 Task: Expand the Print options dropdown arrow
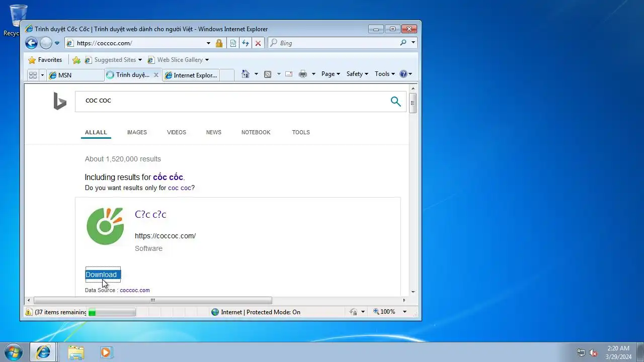click(x=313, y=74)
